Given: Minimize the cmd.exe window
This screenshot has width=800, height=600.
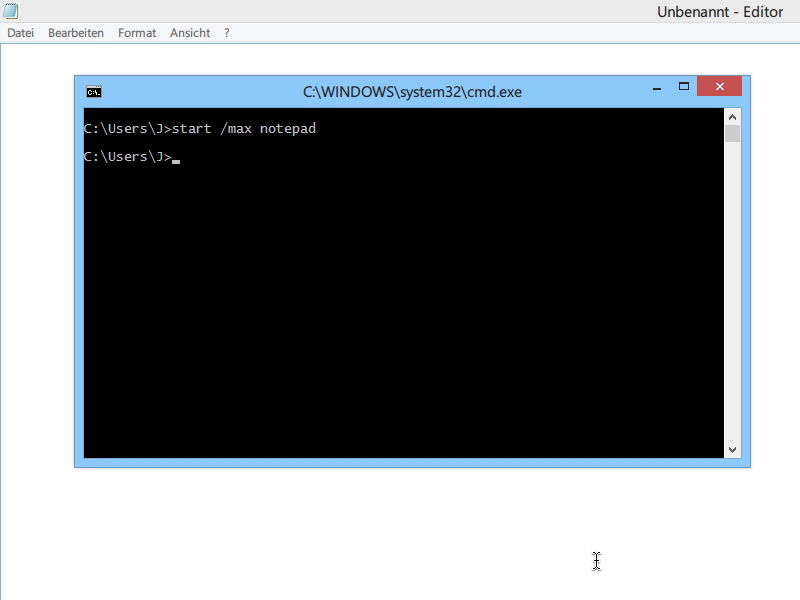Looking at the screenshot, I should tap(657, 87).
